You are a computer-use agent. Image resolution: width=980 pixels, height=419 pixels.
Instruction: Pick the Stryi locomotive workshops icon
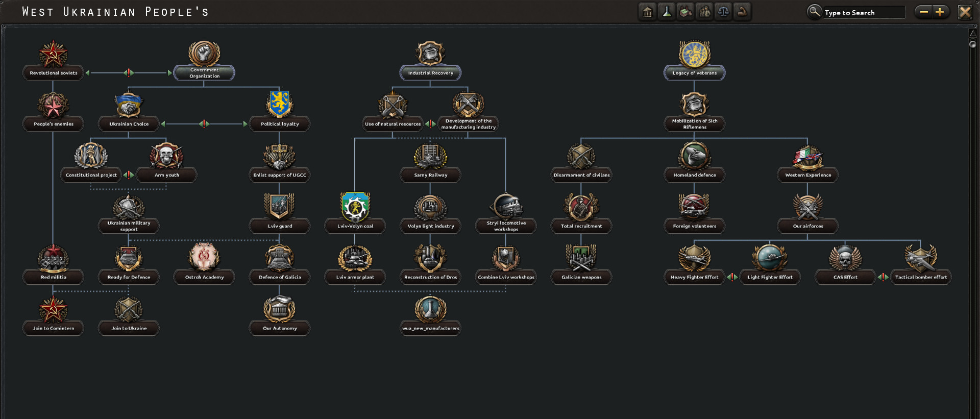click(506, 207)
